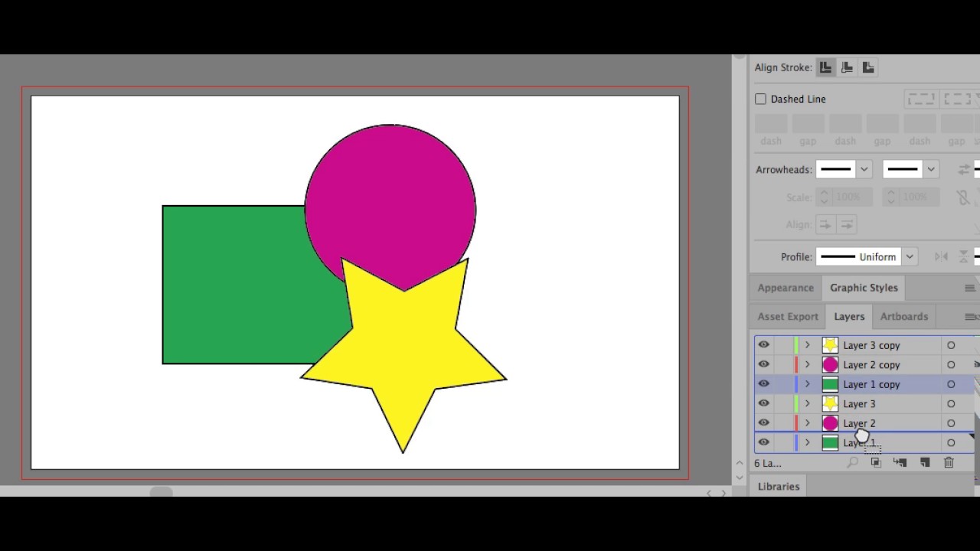Expand Layer 3 contents
Image resolution: width=980 pixels, height=551 pixels.
[x=807, y=404]
